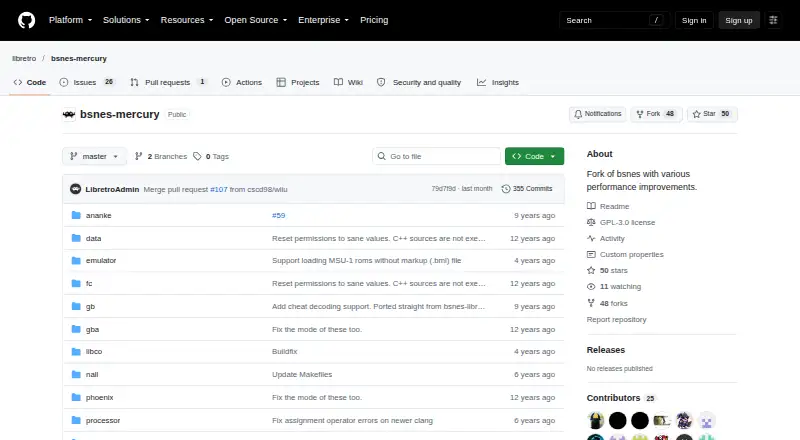Click the Custom properties icon
Viewport: 800px width, 440px height.
(591, 254)
